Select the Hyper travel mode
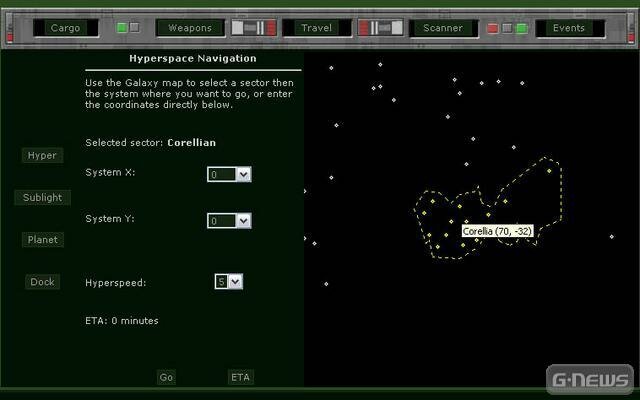640x400 pixels. click(42, 156)
